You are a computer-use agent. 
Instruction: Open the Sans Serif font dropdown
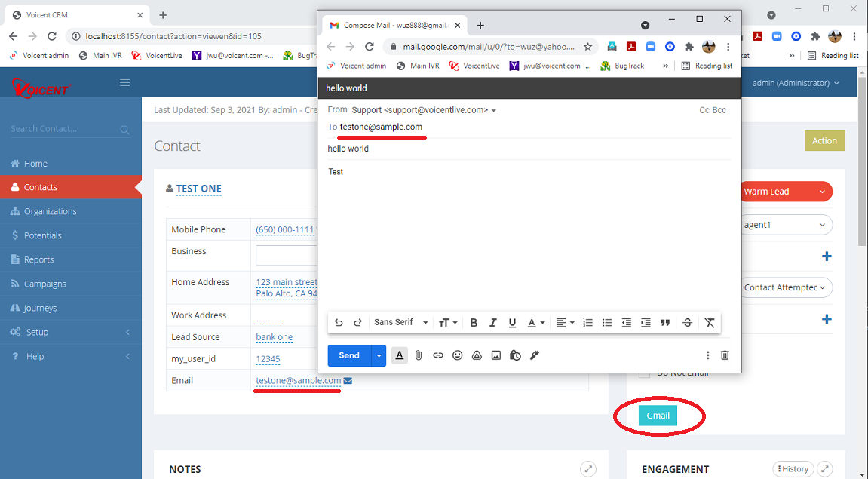point(396,322)
